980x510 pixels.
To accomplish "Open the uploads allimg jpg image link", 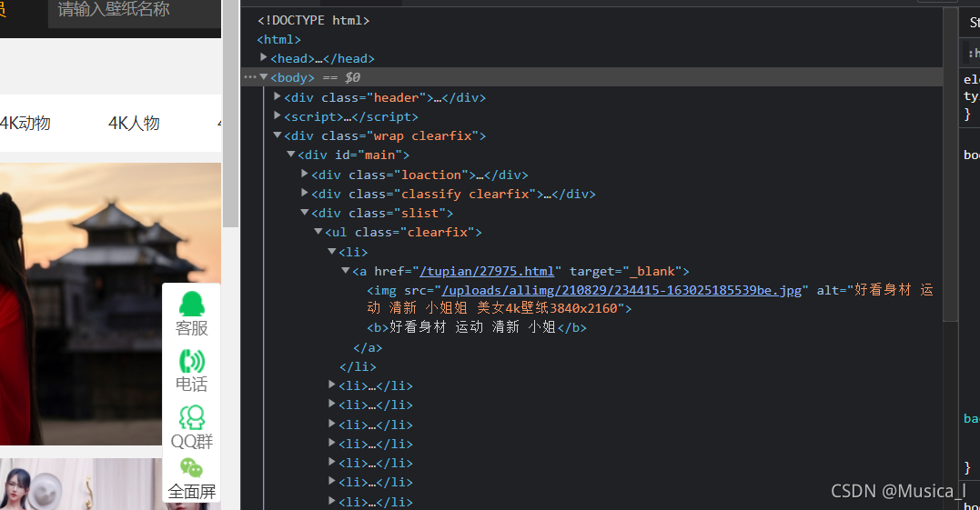I will 621,290.
